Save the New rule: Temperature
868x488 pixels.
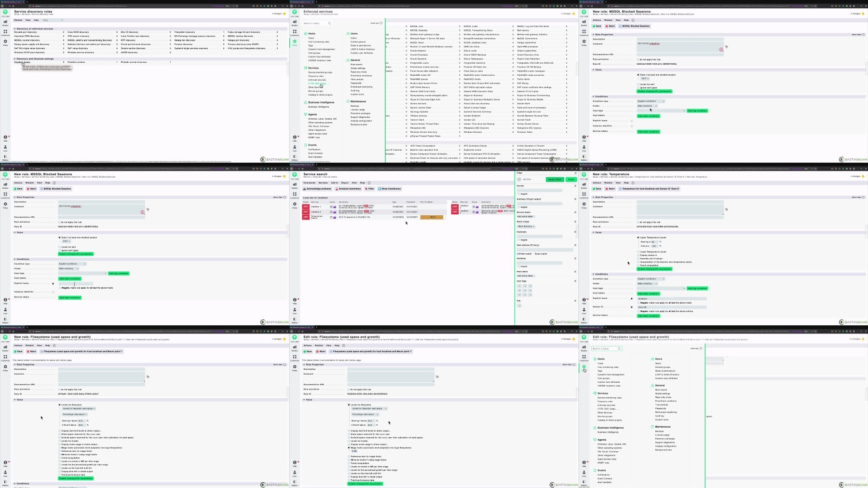(x=597, y=189)
